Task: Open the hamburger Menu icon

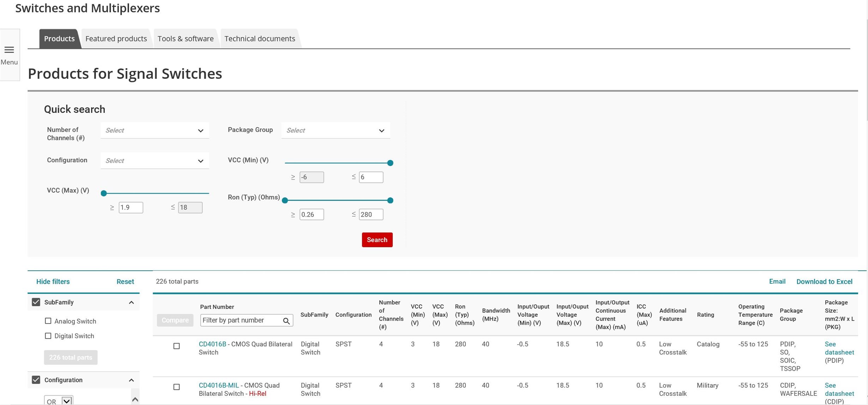Action: (x=9, y=50)
